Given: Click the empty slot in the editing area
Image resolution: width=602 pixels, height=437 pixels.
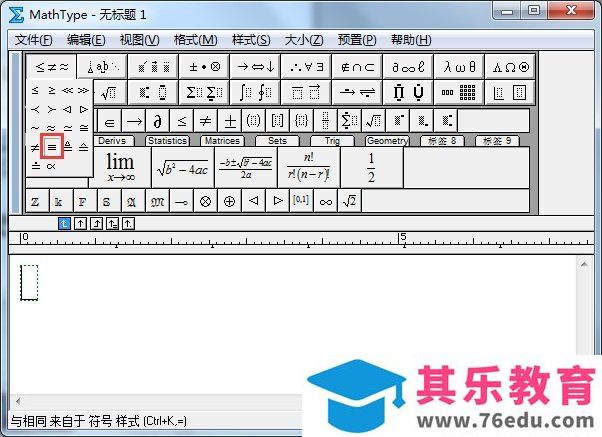Looking at the screenshot, I should (29, 283).
